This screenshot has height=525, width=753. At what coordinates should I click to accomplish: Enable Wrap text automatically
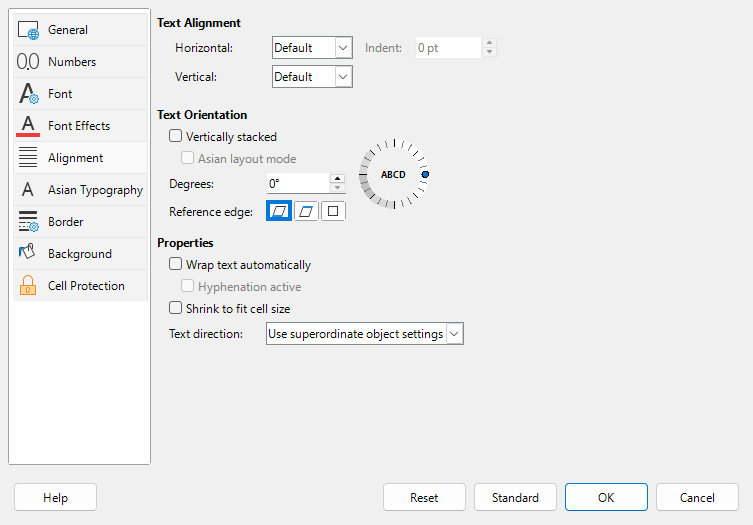[175, 264]
